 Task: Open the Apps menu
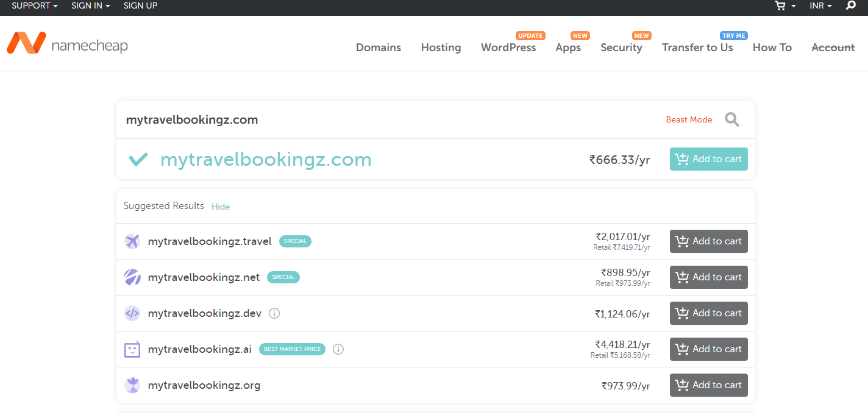(568, 48)
